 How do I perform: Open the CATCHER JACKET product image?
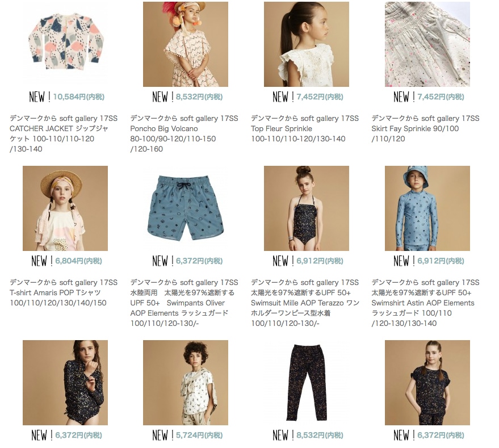[65, 44]
